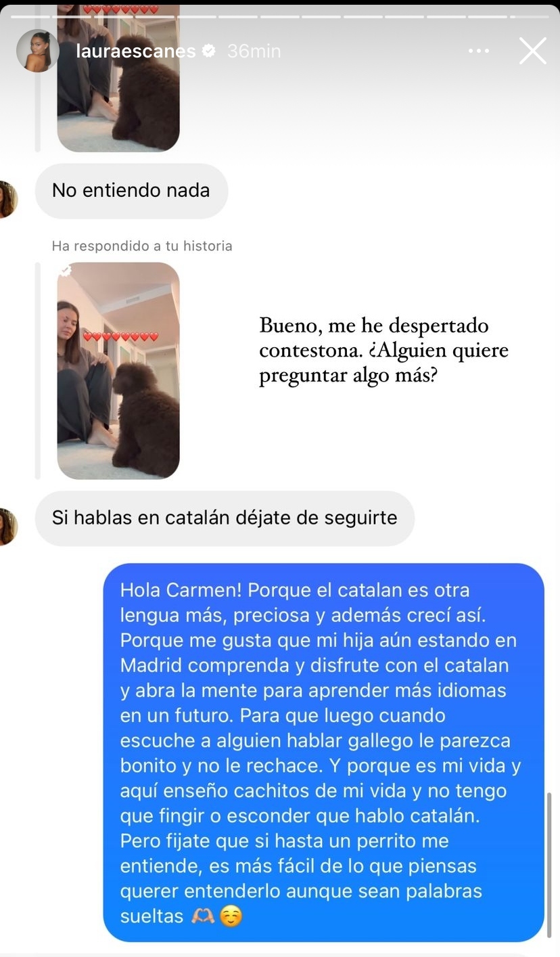Open the three-dot story options menu
Viewport: 560px width, 957px height.
point(479,51)
